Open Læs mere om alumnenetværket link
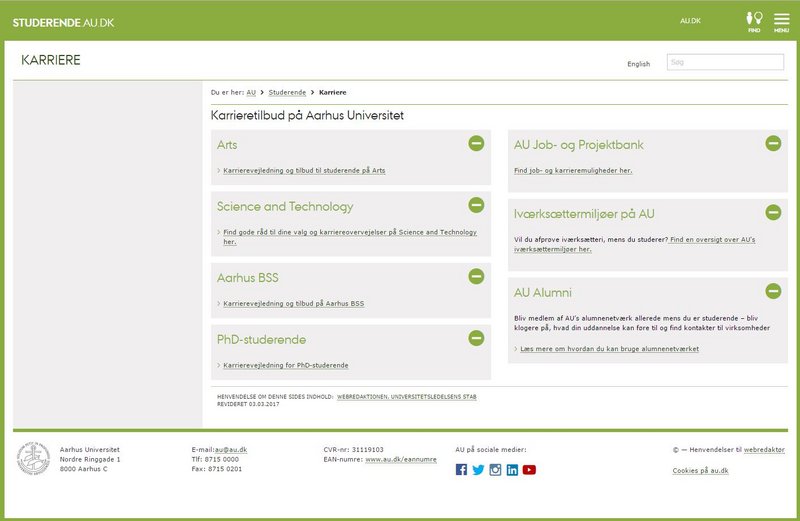Image resolution: width=800 pixels, height=521 pixels. pos(609,349)
